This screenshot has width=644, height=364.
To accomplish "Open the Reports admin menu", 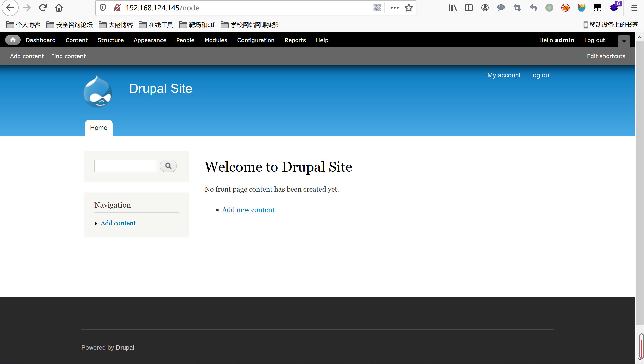I will click(x=295, y=40).
